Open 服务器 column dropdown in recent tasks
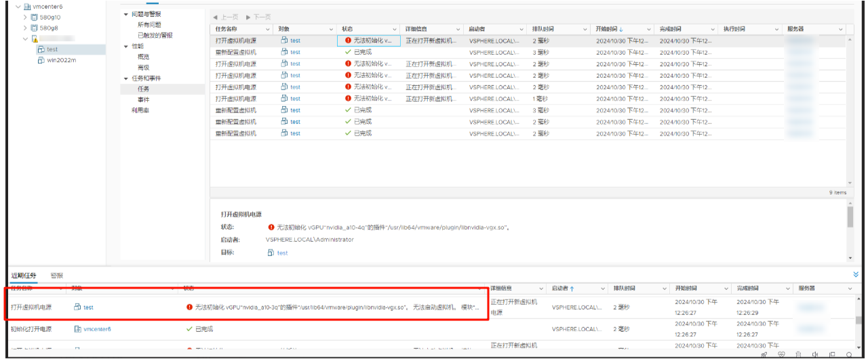 pyautogui.click(x=850, y=289)
